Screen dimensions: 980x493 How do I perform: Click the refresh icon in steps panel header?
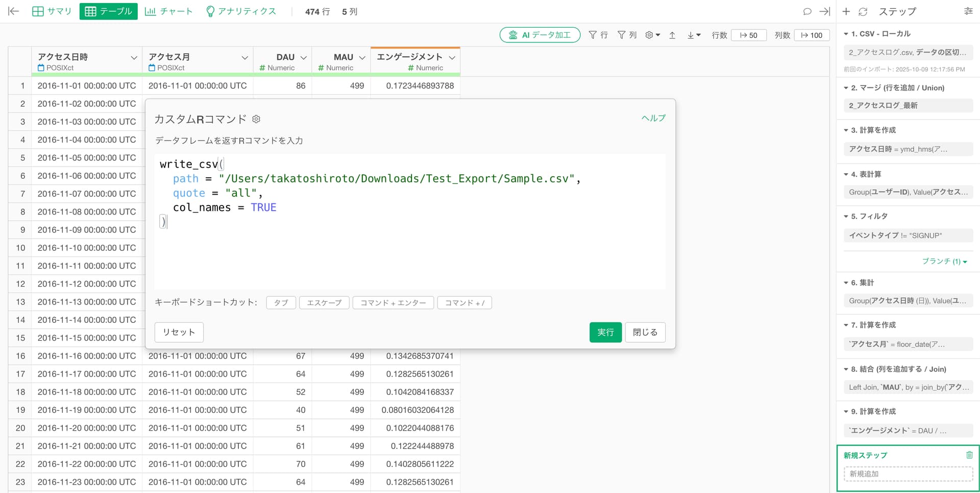tap(863, 11)
